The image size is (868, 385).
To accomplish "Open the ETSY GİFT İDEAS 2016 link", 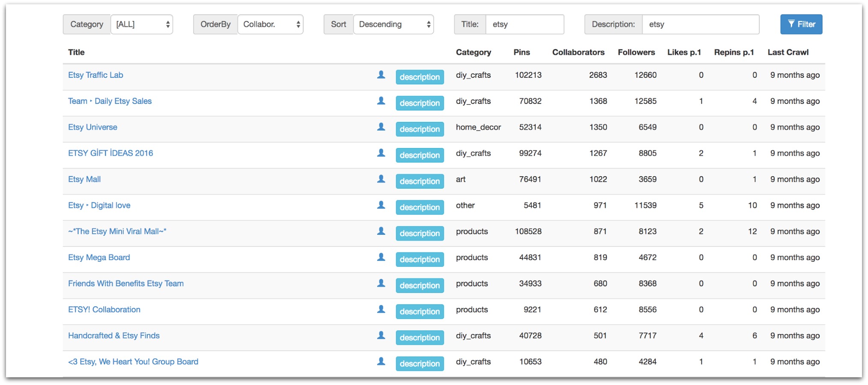I will point(110,153).
